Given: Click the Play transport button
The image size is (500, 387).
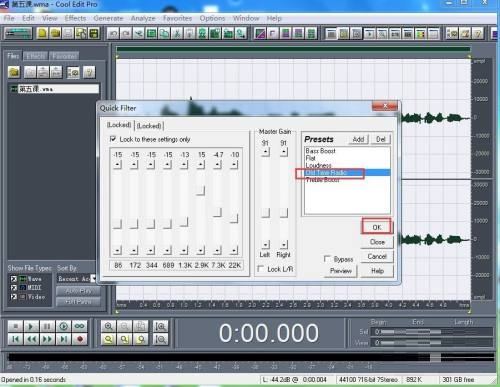Looking at the screenshot, I should tap(31, 326).
